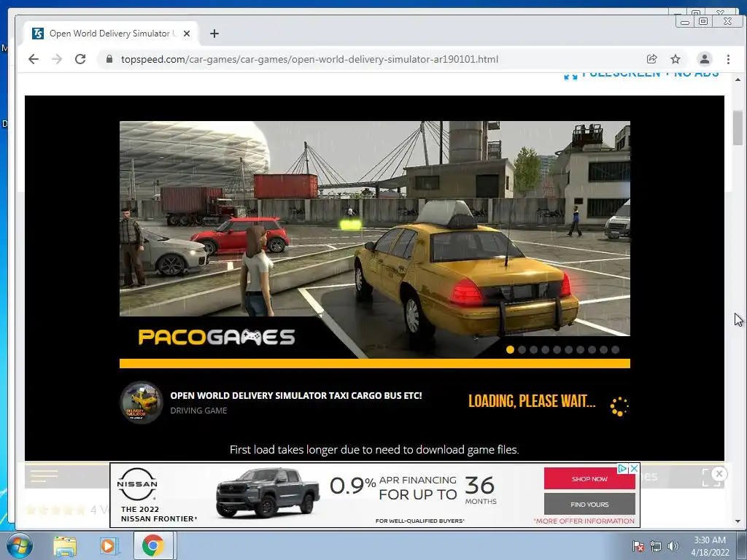Viewport: 747px width, 560px height.
Task: Close the Open World Delivery Simulator tab
Action: coord(187,34)
